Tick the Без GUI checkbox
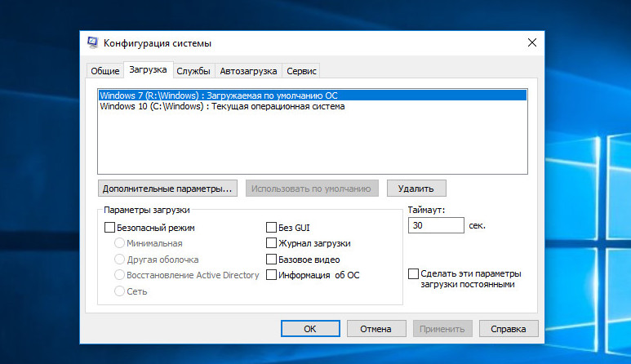 click(x=271, y=227)
